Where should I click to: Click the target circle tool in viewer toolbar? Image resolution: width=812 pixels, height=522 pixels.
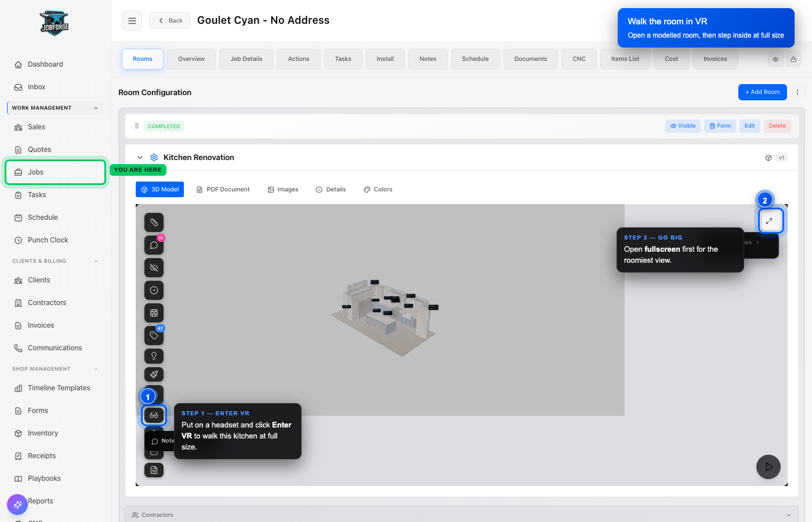[154, 290]
